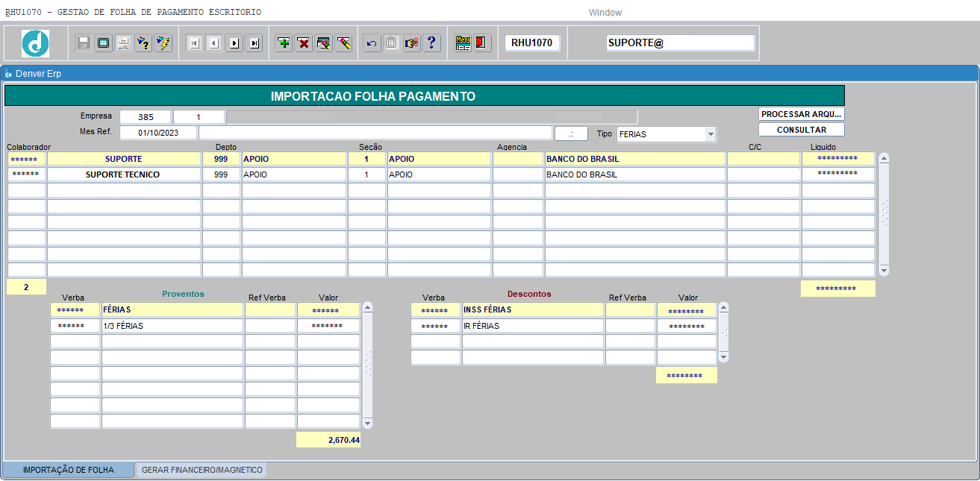Select the SUPORTE TECNICO collaborator cell

[124, 175]
